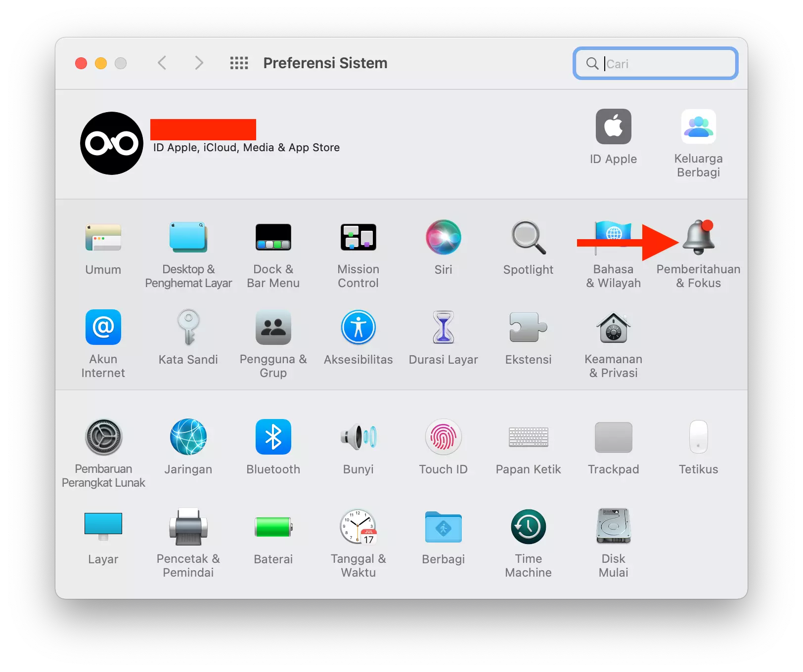The width and height of the screenshot is (803, 672).
Task: Open Keamanan & Privasi preferences
Action: [x=613, y=328]
